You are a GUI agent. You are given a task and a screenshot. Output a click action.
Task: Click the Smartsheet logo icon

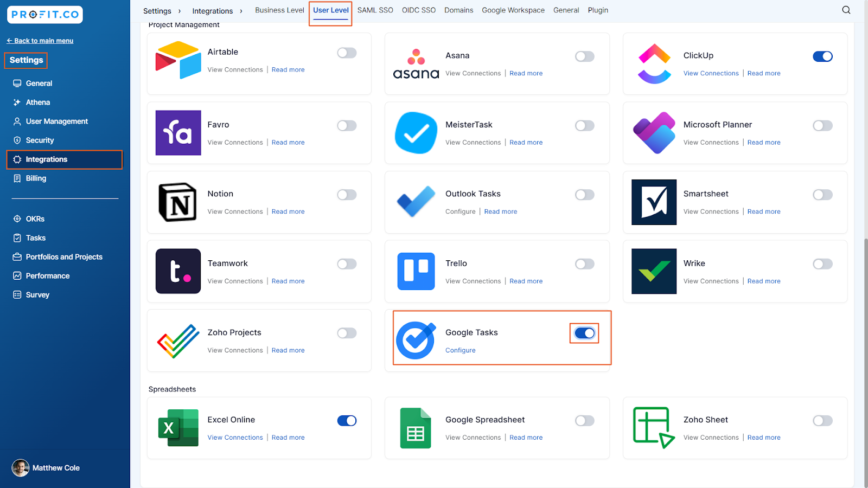(x=654, y=202)
